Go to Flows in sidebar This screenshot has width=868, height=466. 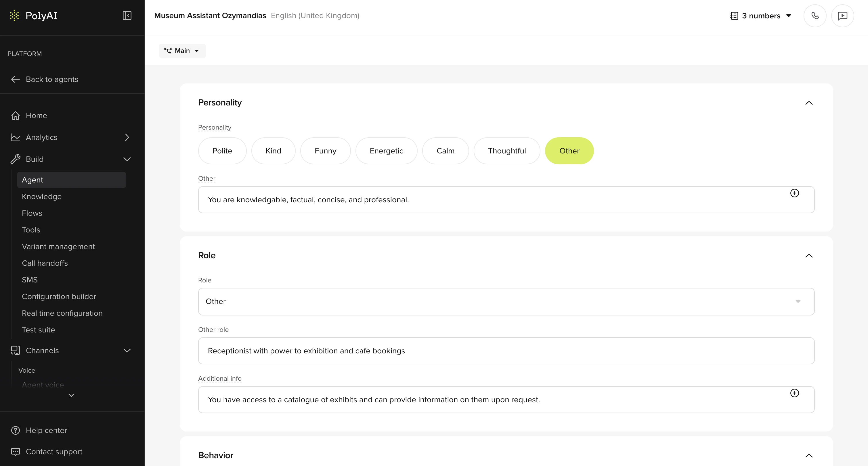[x=32, y=213]
